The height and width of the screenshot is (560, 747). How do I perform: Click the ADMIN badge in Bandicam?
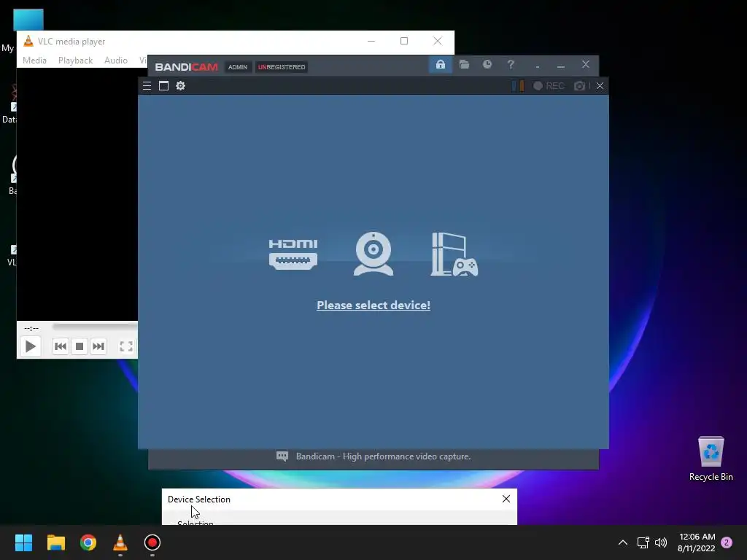238,67
